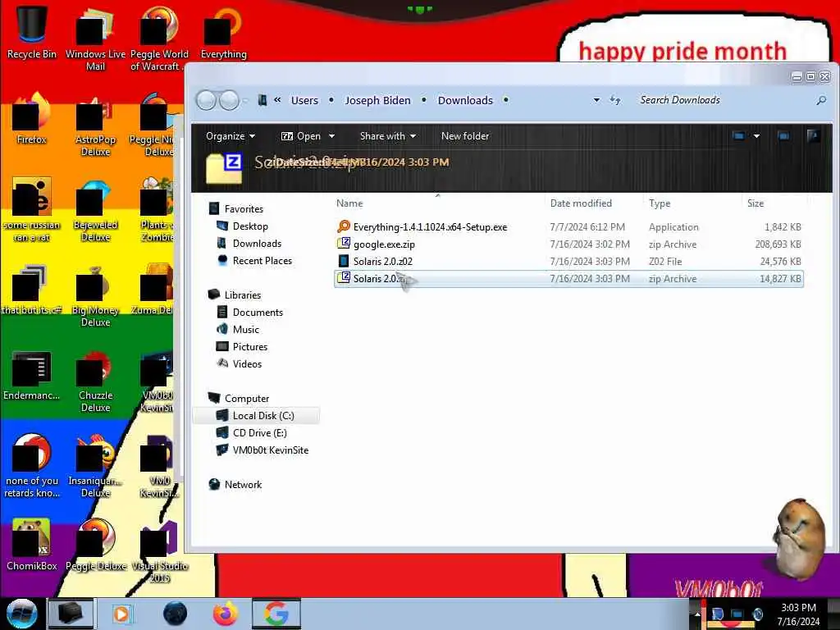Expand the Open button dropdown arrow

tap(331, 136)
